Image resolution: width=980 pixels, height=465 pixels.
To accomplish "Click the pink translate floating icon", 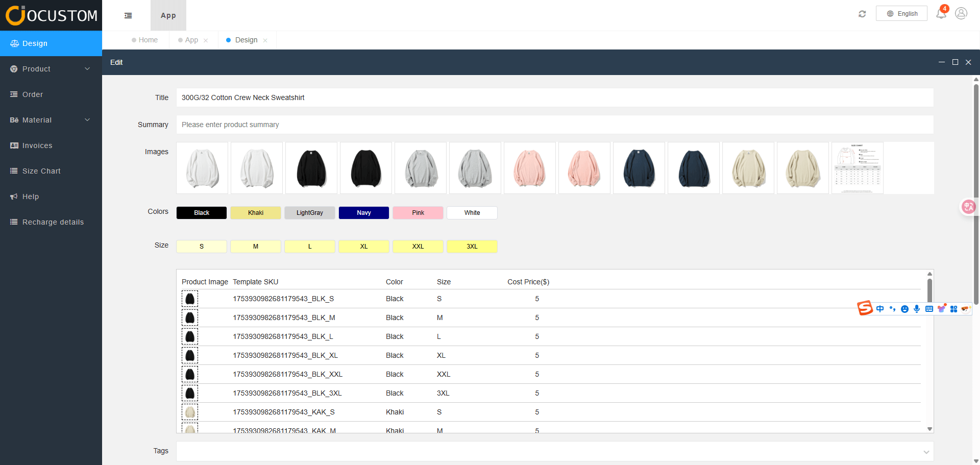I will [x=968, y=207].
